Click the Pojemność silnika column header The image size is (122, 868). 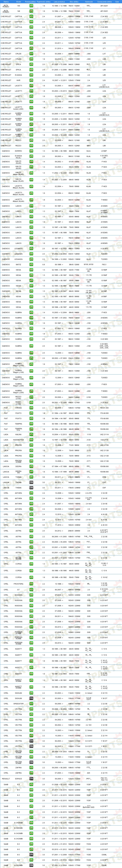[44, 2]
